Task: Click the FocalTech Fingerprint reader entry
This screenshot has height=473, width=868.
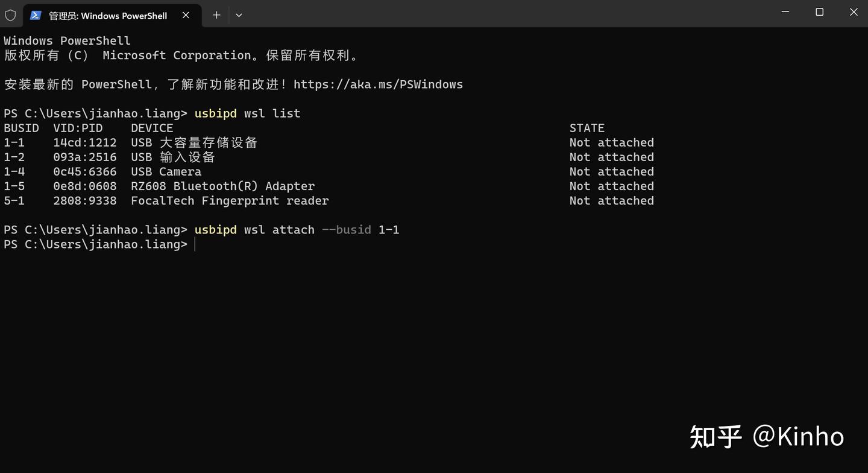Action: click(230, 200)
